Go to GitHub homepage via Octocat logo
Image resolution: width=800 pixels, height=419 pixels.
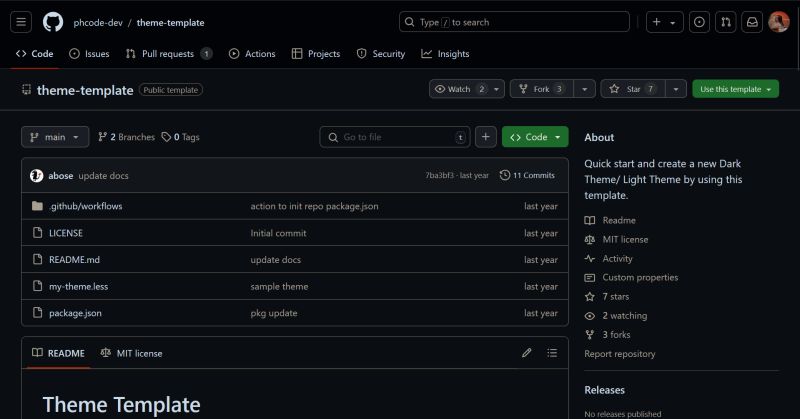(53, 22)
